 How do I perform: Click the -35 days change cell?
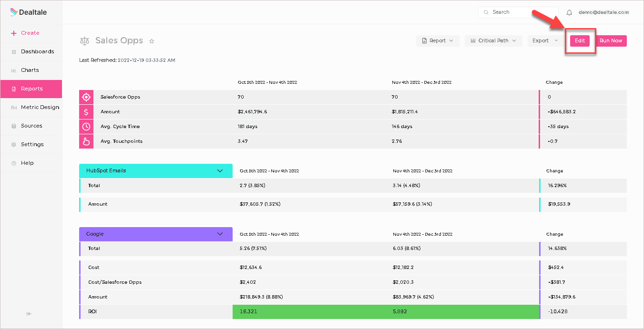coord(558,127)
